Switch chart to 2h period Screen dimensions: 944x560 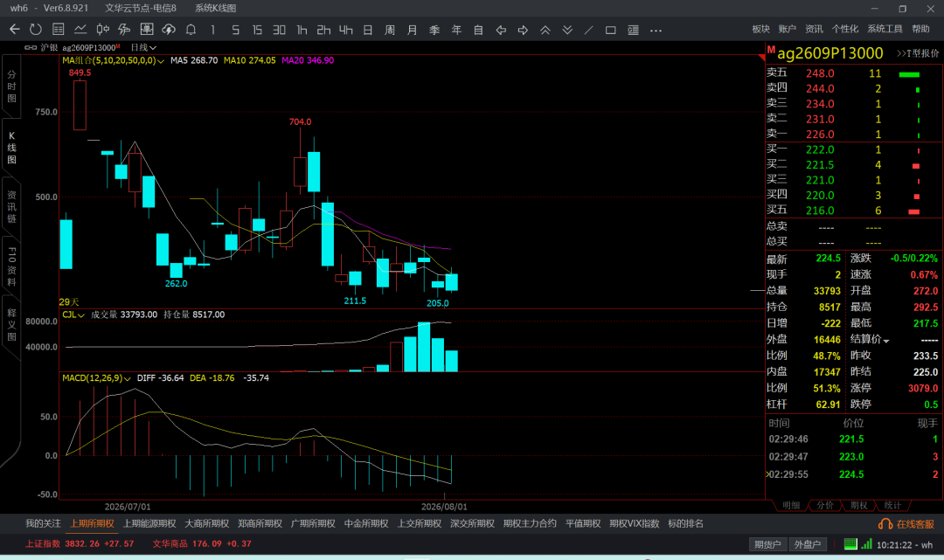pyautogui.click(x=323, y=30)
